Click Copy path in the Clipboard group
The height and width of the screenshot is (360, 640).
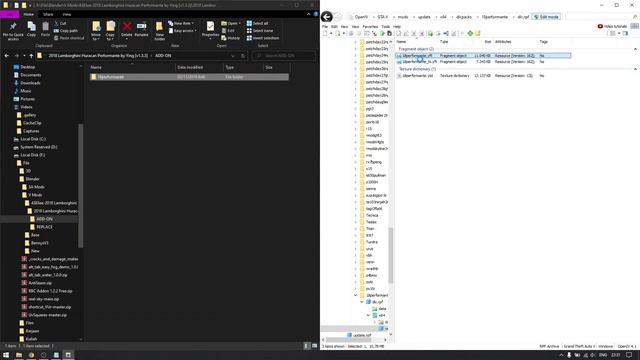(65, 31)
